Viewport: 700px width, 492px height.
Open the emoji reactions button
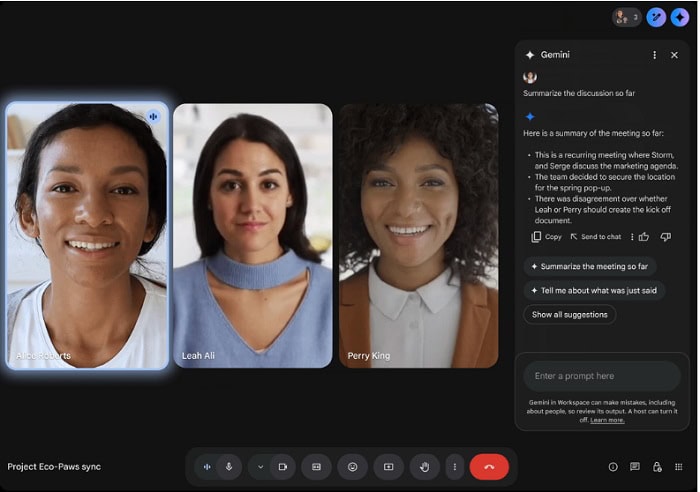tap(352, 467)
